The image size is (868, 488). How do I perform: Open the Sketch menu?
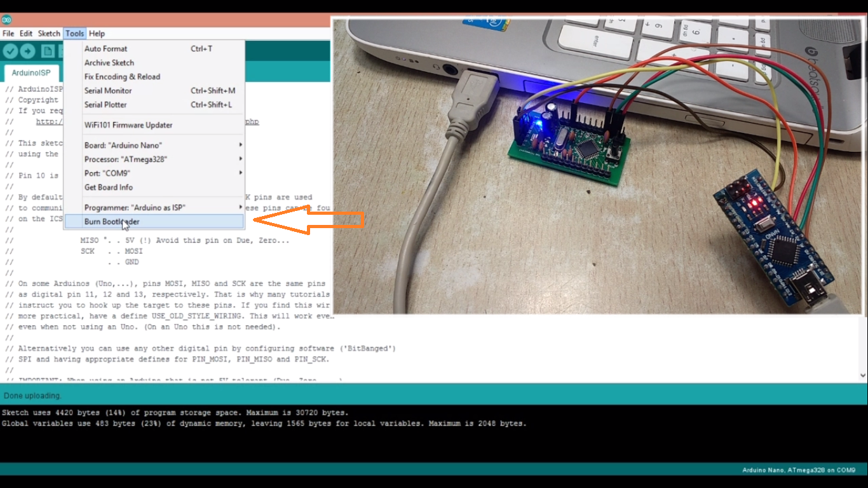pos(48,33)
